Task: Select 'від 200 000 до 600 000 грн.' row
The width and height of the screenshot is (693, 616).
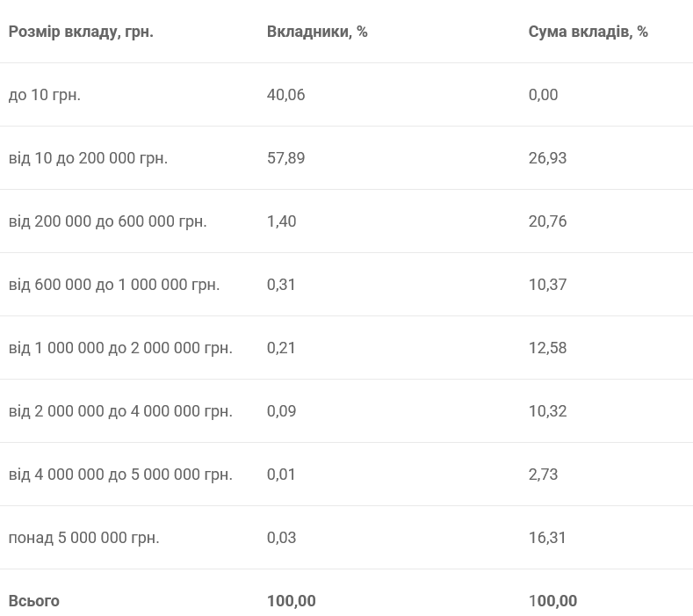Action: coord(107,221)
